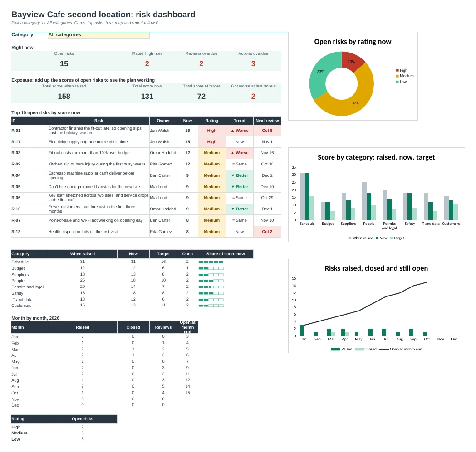Click the Reviews header in month table
Image resolution: width=476 pixels, height=452 pixels.
(x=163, y=327)
